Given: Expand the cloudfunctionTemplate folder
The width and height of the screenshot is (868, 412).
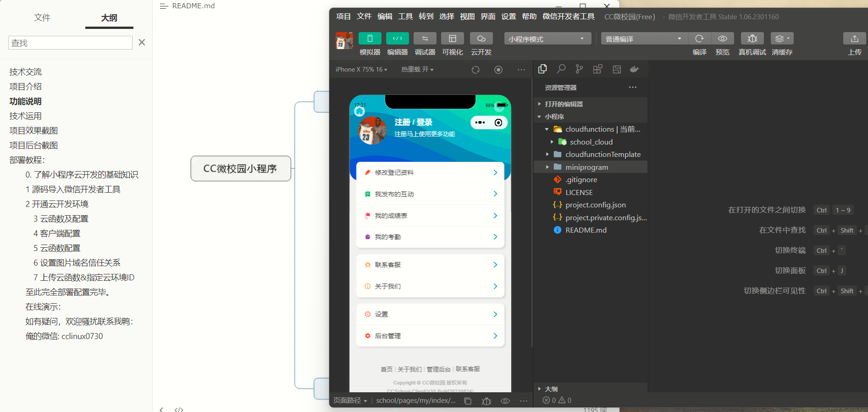Looking at the screenshot, I should (x=591, y=155).
